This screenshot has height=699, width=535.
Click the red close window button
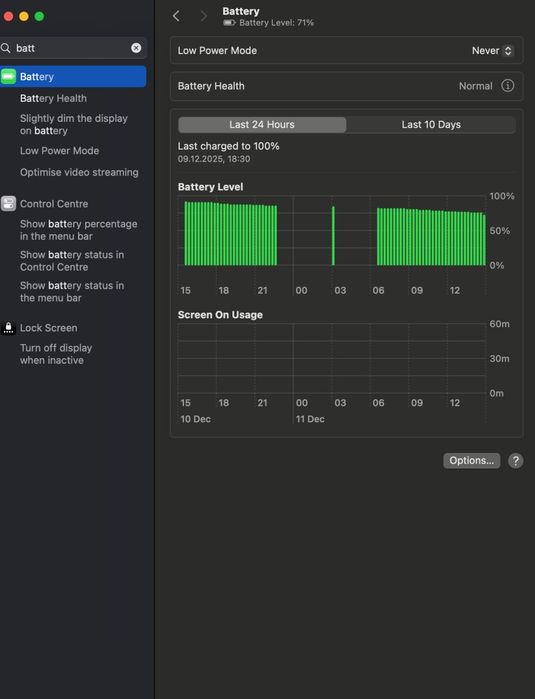click(8, 16)
